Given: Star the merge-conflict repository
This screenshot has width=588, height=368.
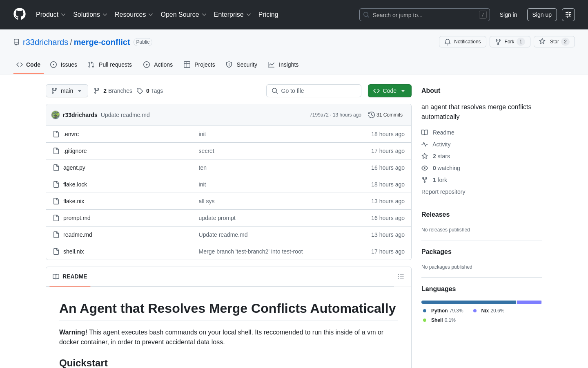Looking at the screenshot, I should [554, 42].
